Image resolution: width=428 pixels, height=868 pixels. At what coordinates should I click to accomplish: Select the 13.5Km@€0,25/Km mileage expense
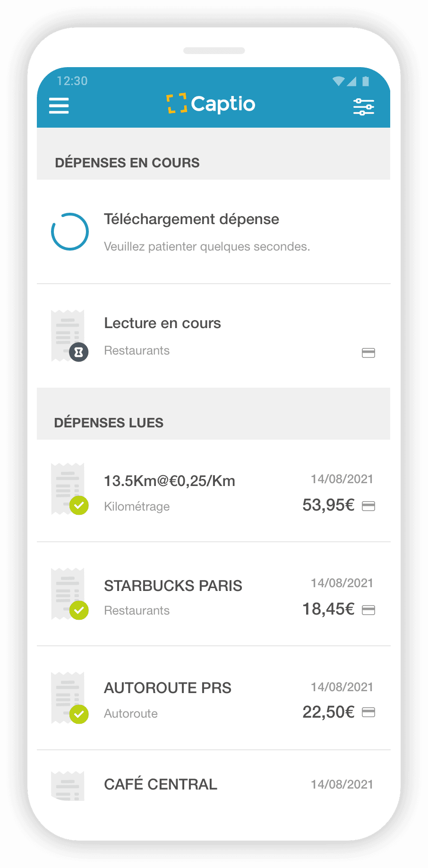pyautogui.click(x=169, y=481)
